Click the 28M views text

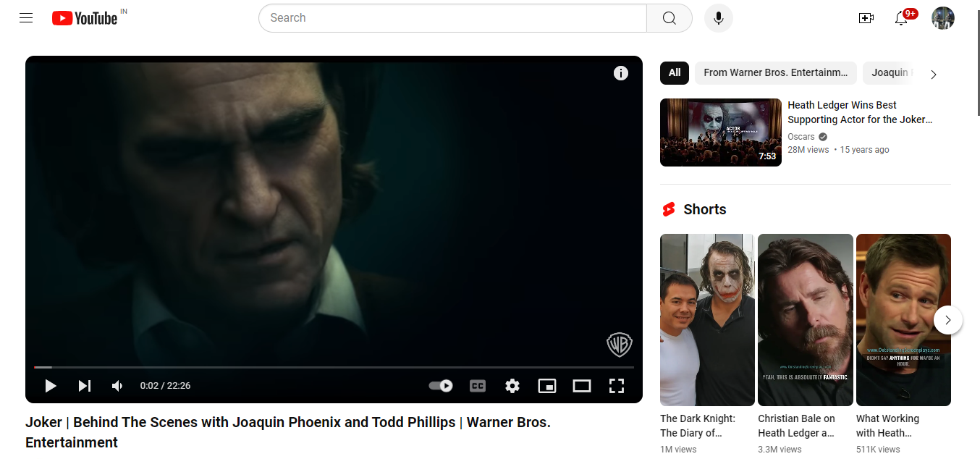(808, 150)
